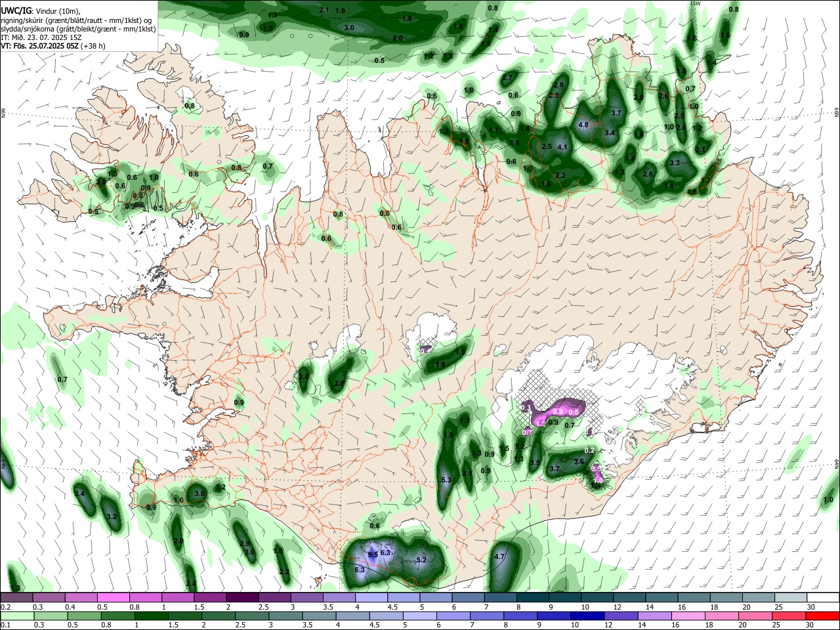Select the bright magenta 0.5 swatch in snow legend
Viewport: 840px width, 630px height.
point(115,597)
